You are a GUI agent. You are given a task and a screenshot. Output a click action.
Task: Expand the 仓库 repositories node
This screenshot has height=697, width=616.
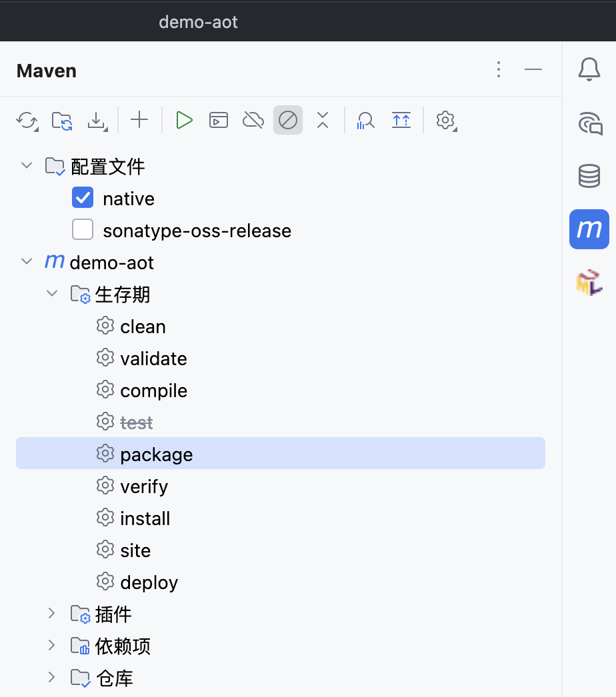52,678
